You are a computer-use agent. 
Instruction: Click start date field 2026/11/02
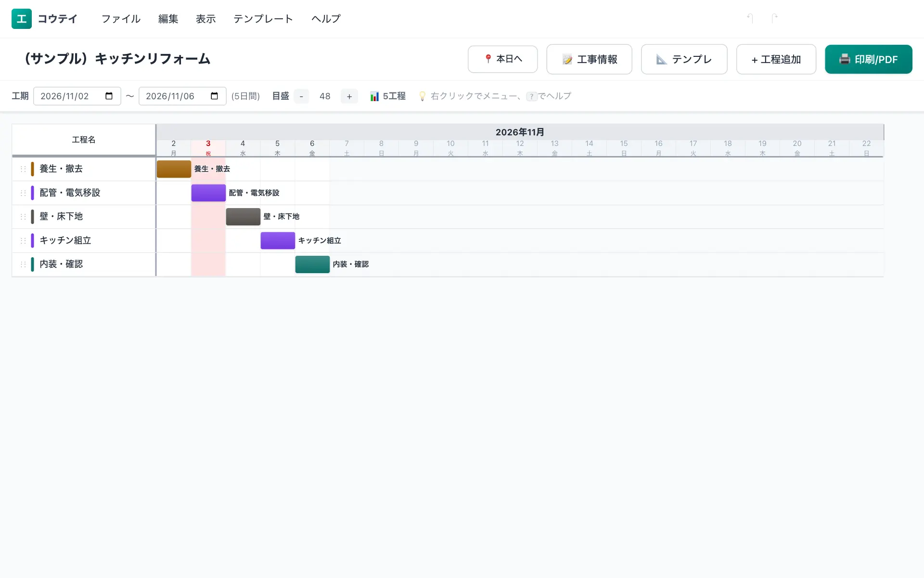click(77, 96)
